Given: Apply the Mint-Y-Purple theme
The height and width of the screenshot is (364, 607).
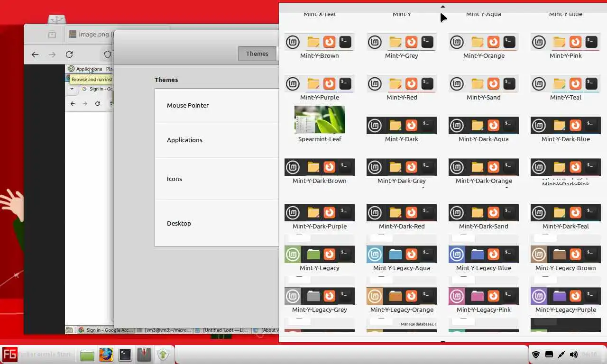Looking at the screenshot, I should click(x=320, y=84).
